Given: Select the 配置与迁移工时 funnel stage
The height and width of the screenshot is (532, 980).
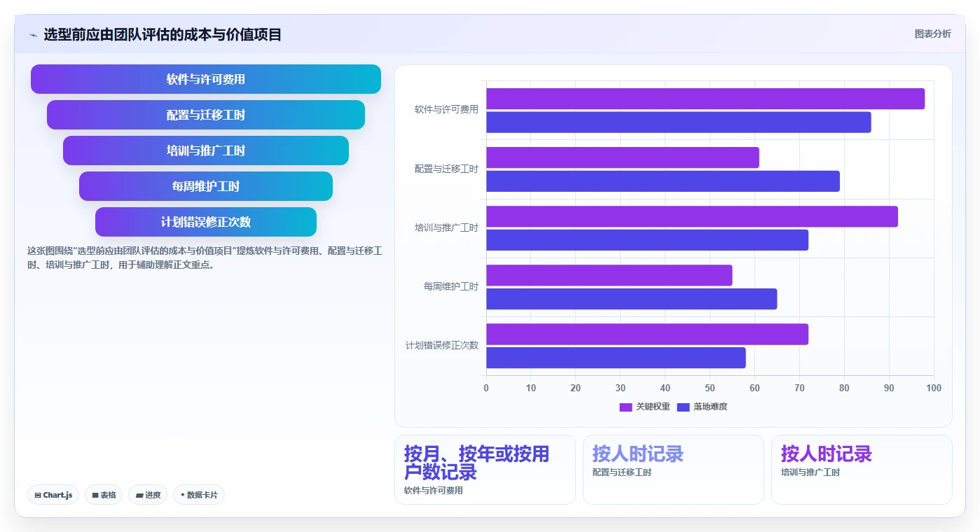Looking at the screenshot, I should click(x=206, y=115).
